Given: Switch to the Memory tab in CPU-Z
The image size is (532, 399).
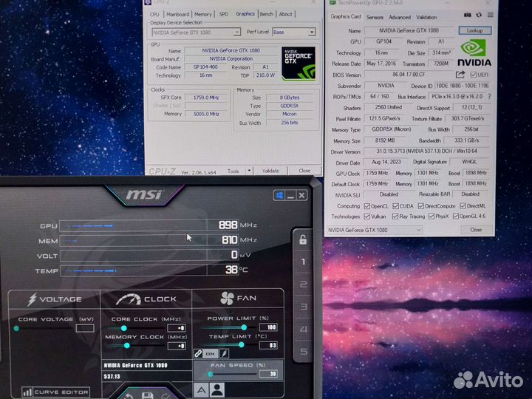Looking at the screenshot, I should click(x=203, y=14).
